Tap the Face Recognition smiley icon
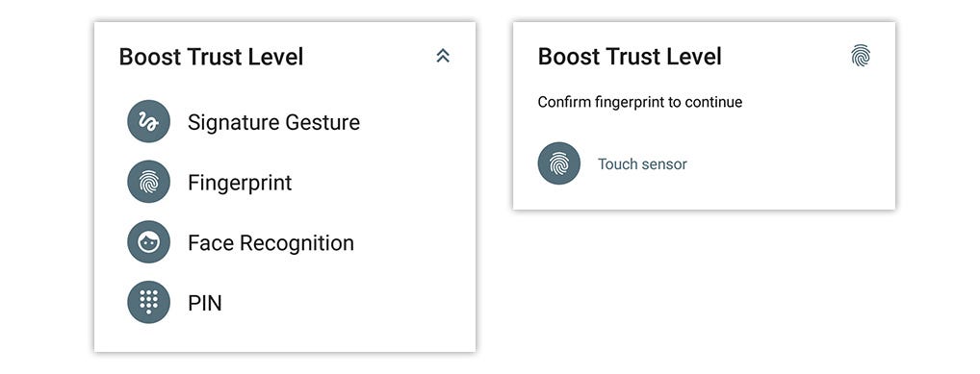980x374 pixels. 149,241
